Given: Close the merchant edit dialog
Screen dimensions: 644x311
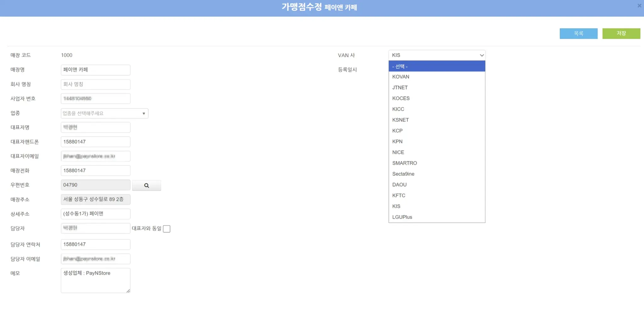Looking at the screenshot, I should (x=639, y=6).
